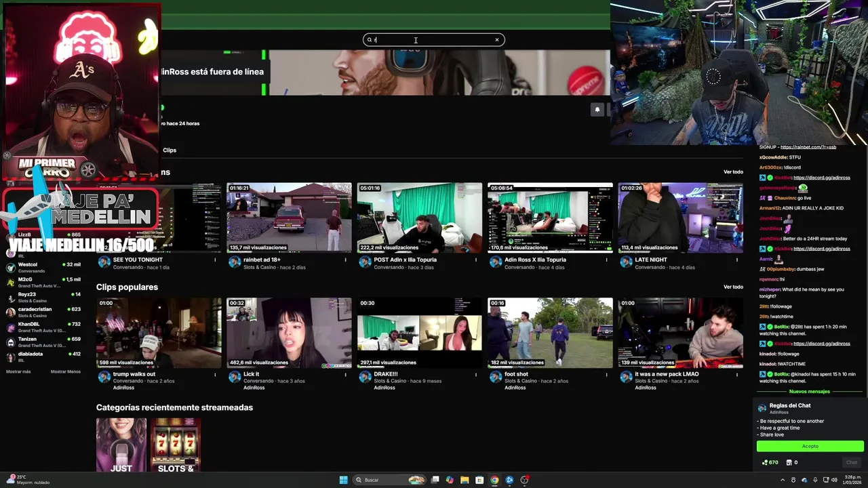Image resolution: width=868 pixels, height=488 pixels.
Task: Open options menu for 'foot shot' clip
Action: pyautogui.click(x=606, y=374)
